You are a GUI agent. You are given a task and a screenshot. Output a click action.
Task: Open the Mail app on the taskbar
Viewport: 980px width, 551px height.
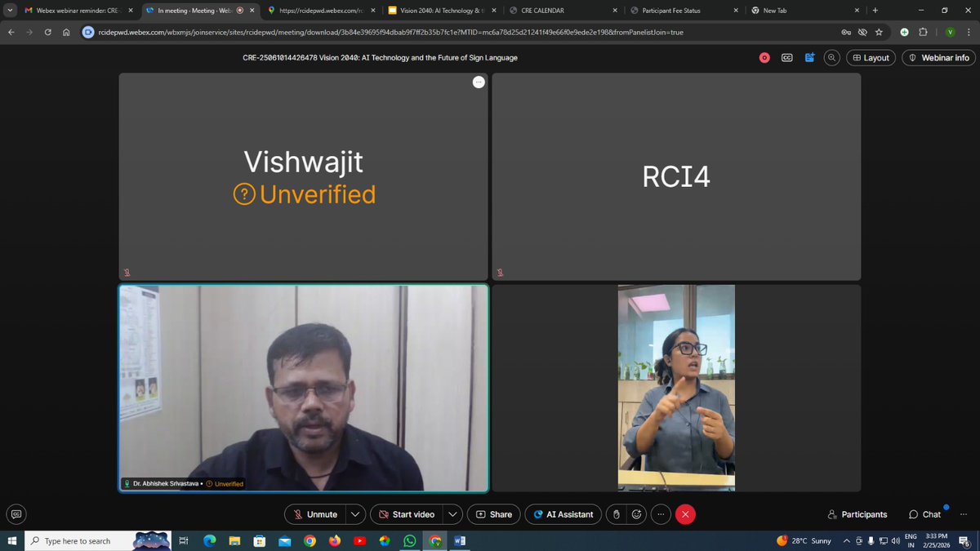pyautogui.click(x=284, y=540)
